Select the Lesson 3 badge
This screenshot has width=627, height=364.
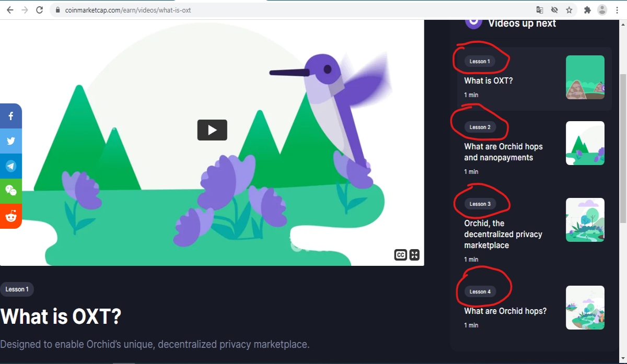[480, 204]
